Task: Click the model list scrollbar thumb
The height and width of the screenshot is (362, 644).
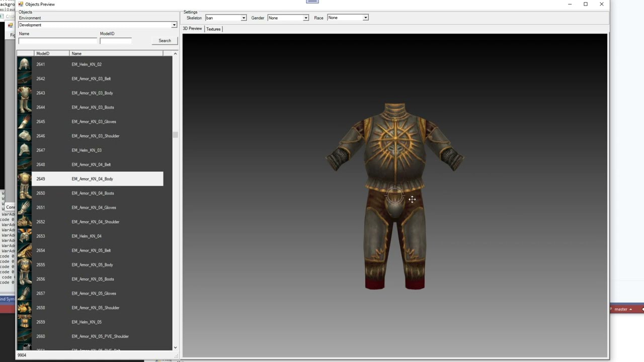Action: tap(175, 135)
